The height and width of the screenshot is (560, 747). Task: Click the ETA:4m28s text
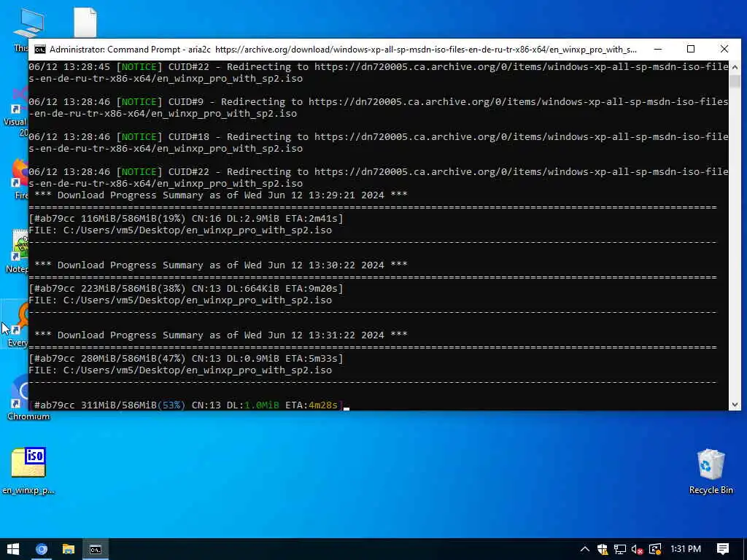[311, 405]
